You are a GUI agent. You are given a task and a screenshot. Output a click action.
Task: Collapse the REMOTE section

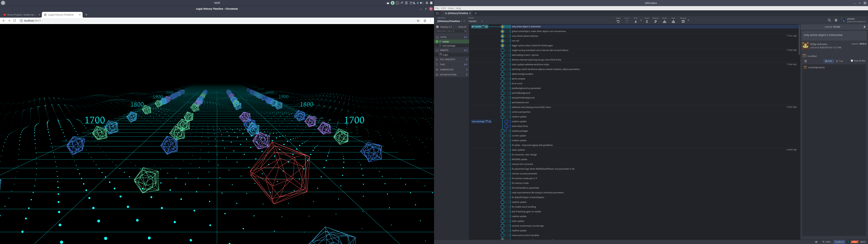pos(451,50)
